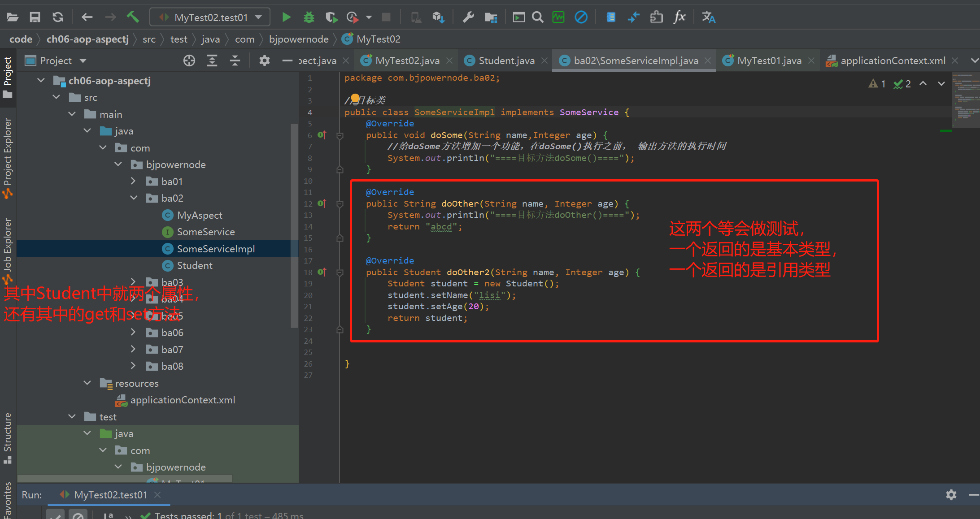
Task: Click the Build project hammer icon
Action: (x=132, y=17)
